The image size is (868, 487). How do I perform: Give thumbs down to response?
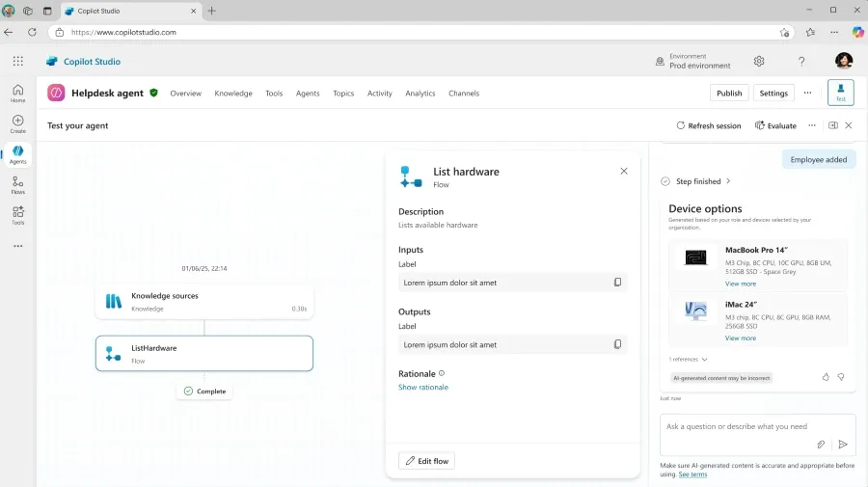(841, 377)
